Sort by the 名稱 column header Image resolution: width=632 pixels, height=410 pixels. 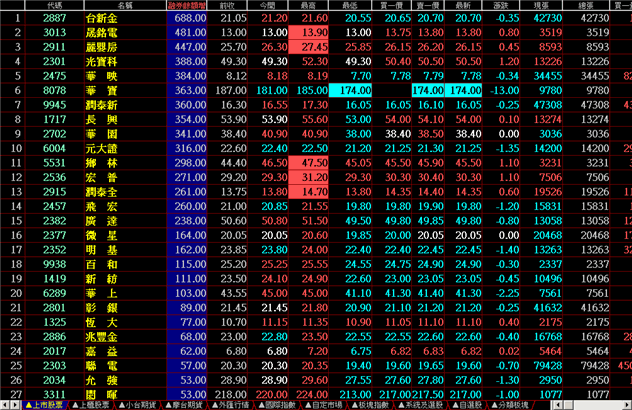tap(125, 5)
